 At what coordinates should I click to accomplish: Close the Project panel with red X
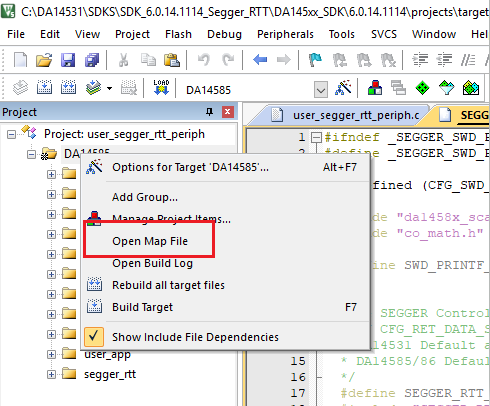[x=228, y=112]
